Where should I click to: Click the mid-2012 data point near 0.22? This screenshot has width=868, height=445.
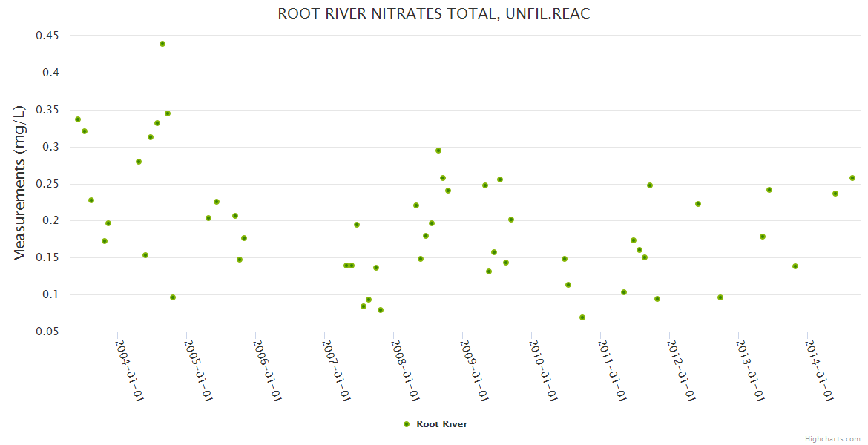(x=698, y=204)
